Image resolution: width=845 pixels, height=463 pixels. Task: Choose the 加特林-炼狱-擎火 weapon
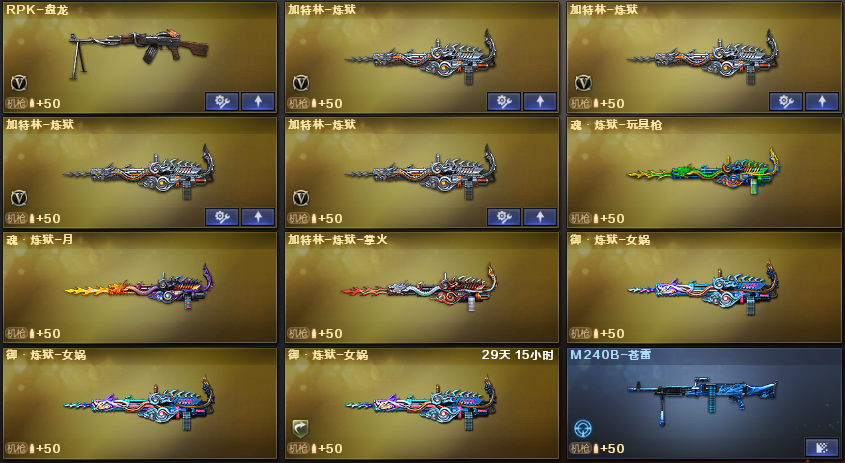pos(420,287)
